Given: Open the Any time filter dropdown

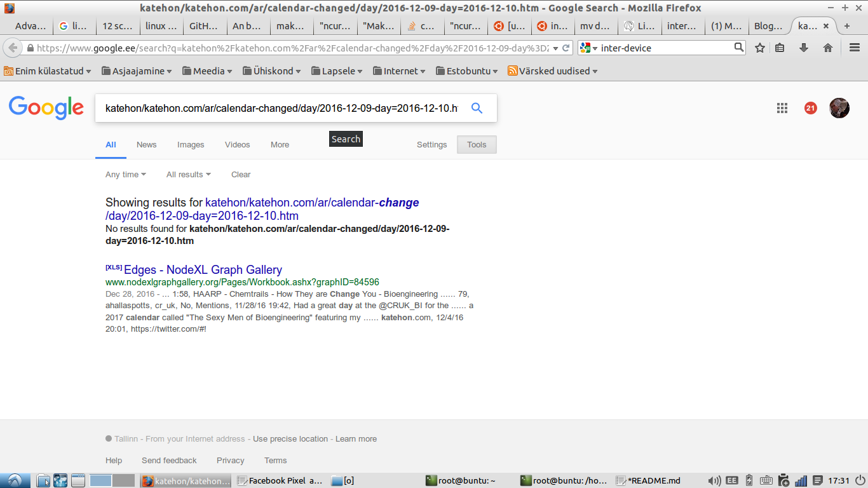Looking at the screenshot, I should pyautogui.click(x=126, y=175).
